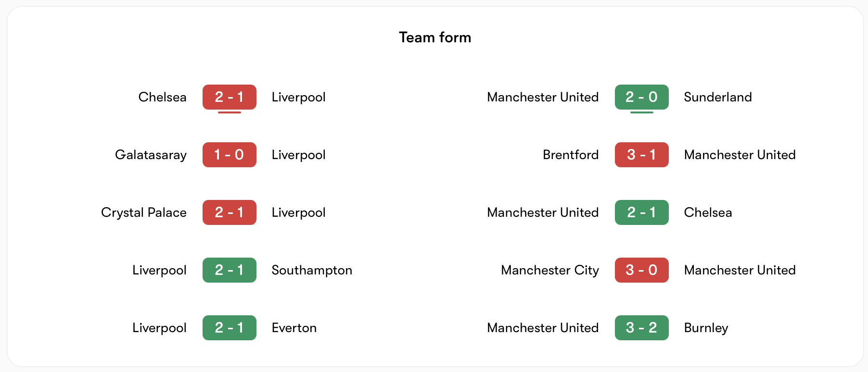This screenshot has width=868, height=372.
Task: Click the Chelsea vs Liverpool 2-1 score badge
Action: tap(229, 97)
